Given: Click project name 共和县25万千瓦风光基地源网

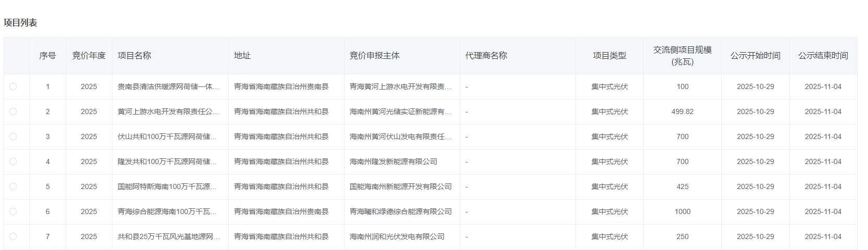Looking at the screenshot, I should pyautogui.click(x=168, y=236).
